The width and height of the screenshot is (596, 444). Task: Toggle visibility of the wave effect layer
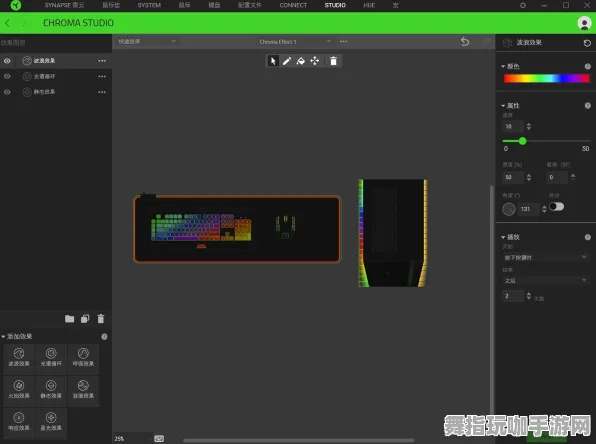tap(7, 61)
